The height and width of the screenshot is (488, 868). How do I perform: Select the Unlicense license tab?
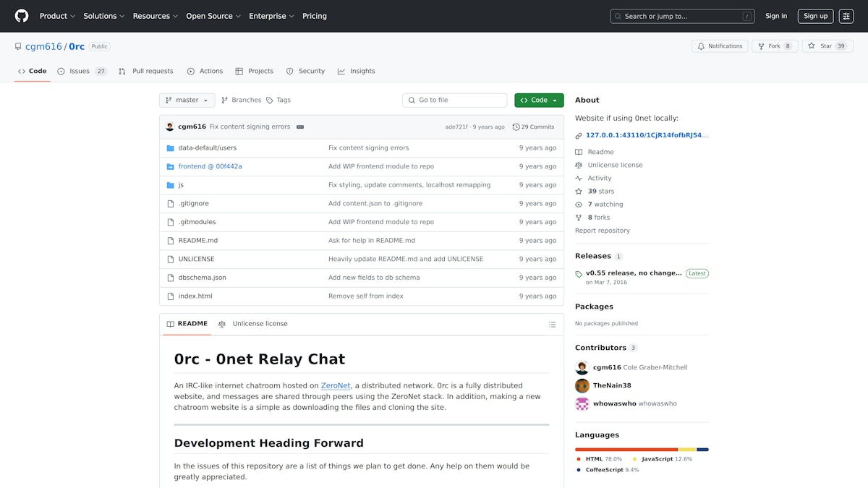(x=253, y=324)
